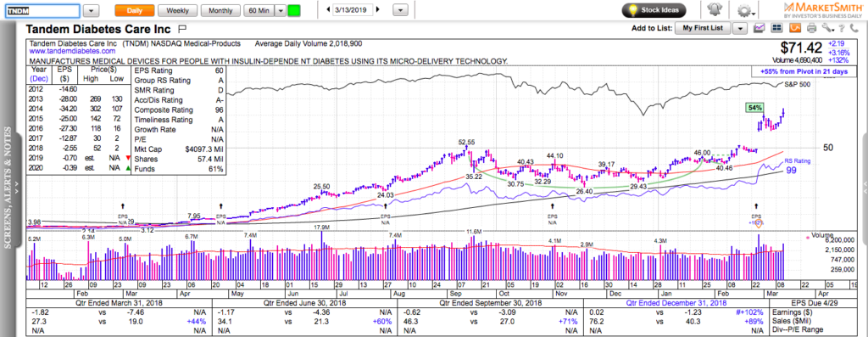
Task: Open the symbol history dropdown arrow
Action: [92, 10]
